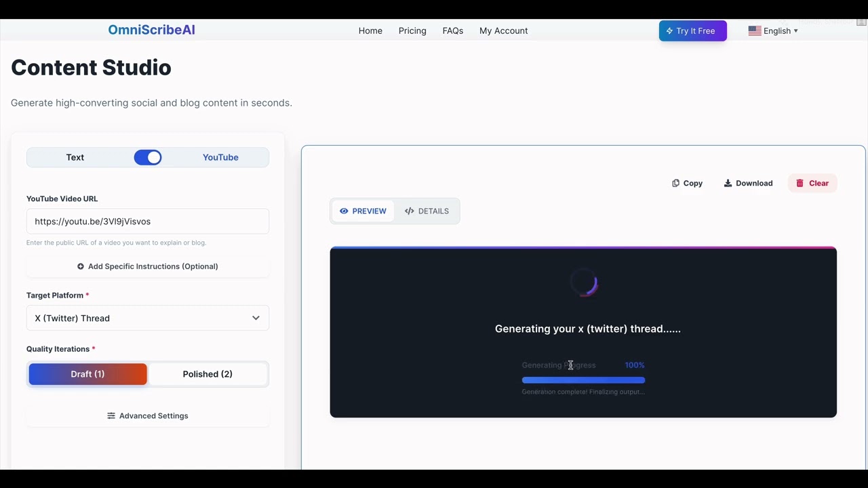This screenshot has height=488, width=868.
Task: Open the FAQs page
Action: [x=453, y=30]
